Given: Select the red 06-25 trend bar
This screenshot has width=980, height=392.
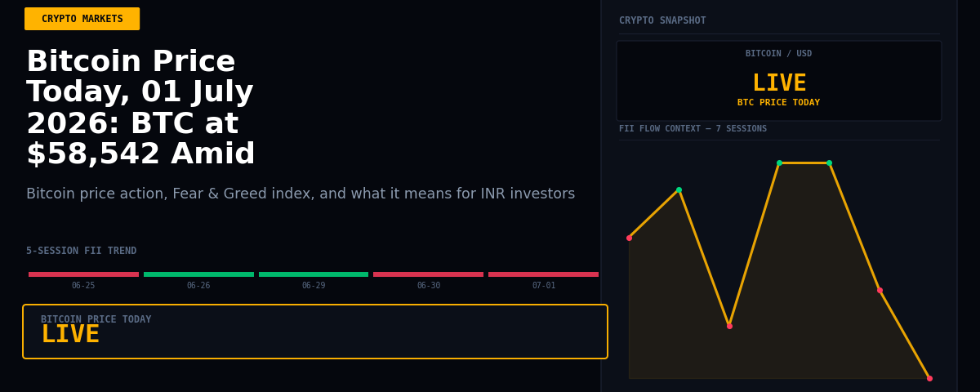Looking at the screenshot, I should tap(83, 274).
